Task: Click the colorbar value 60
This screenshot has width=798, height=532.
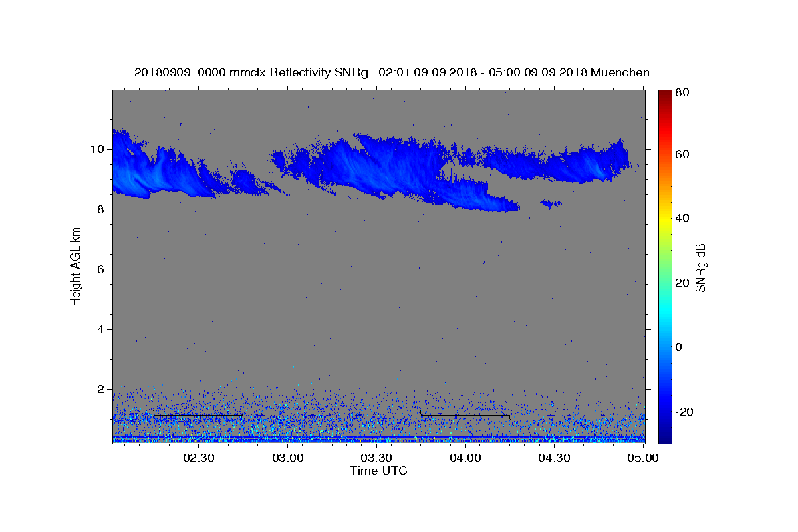Action: coord(682,154)
